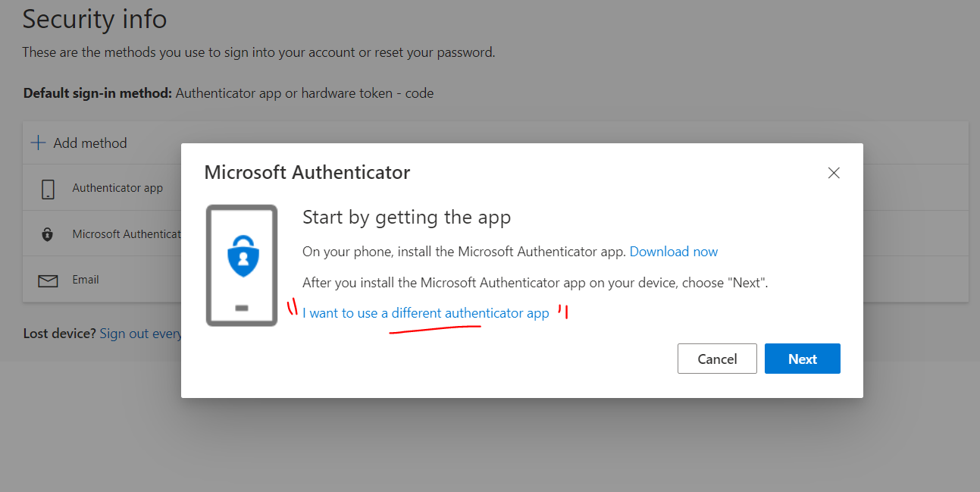Select the Authenticator app method row
980x492 pixels.
(x=102, y=188)
